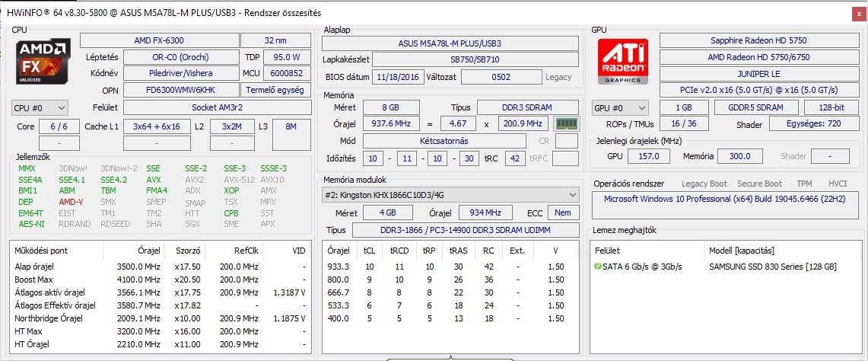The image size is (868, 361).
Task: Click the GDDR5 SDRAM memory type
Action: (756, 107)
